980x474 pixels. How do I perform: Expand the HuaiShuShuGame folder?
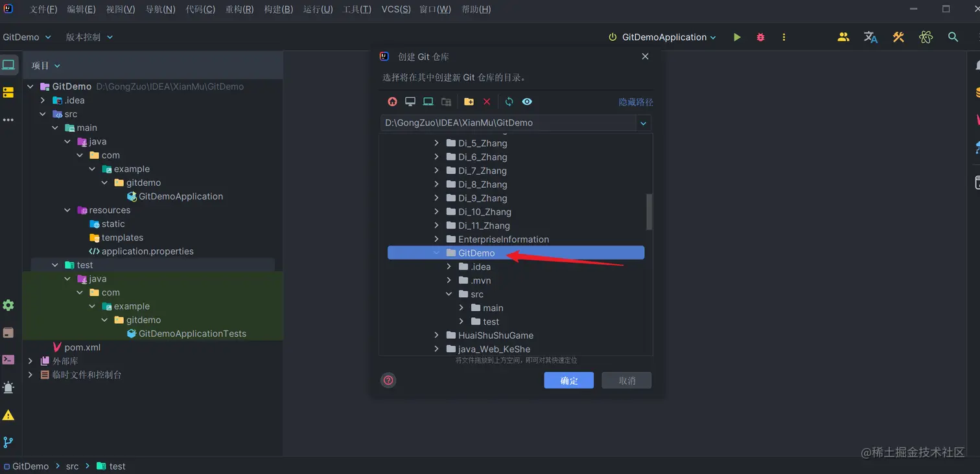437,335
